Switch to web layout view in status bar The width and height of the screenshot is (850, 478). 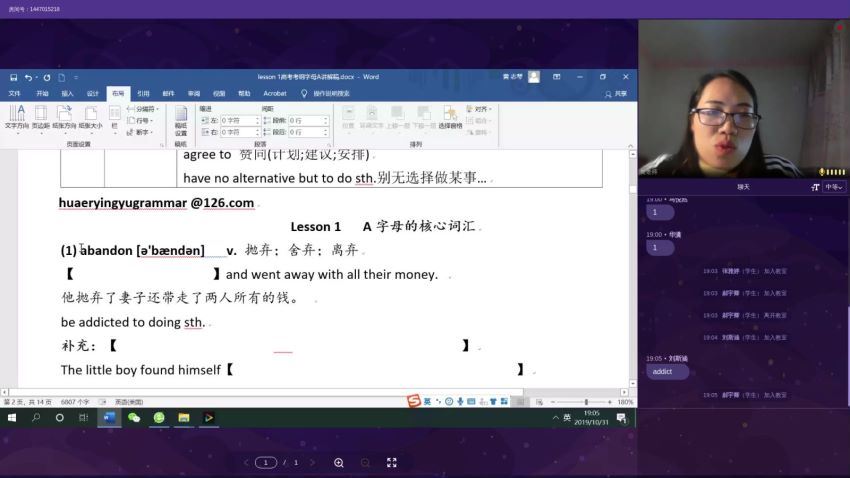(x=539, y=402)
